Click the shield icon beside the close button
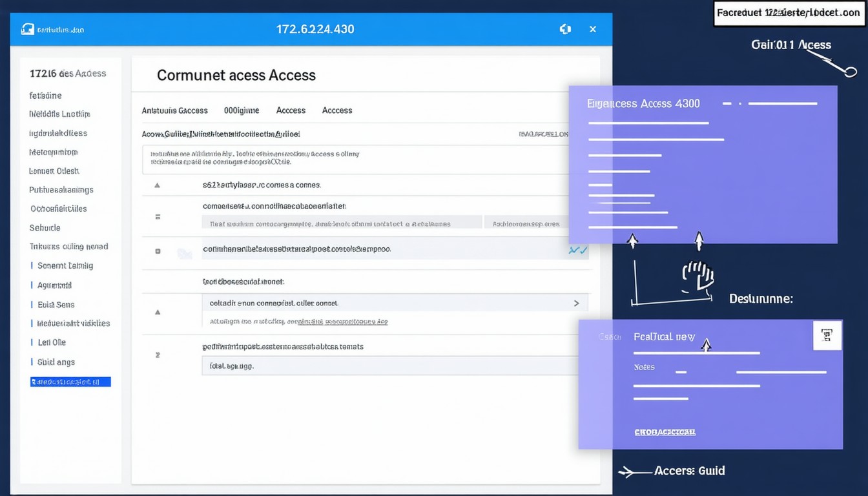The image size is (868, 496). [565, 29]
